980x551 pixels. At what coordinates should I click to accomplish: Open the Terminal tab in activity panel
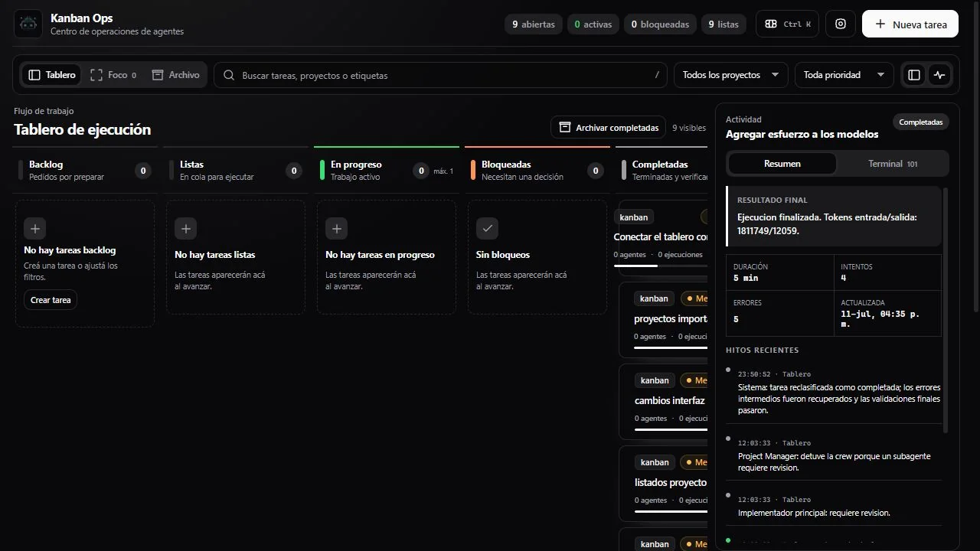(x=893, y=164)
